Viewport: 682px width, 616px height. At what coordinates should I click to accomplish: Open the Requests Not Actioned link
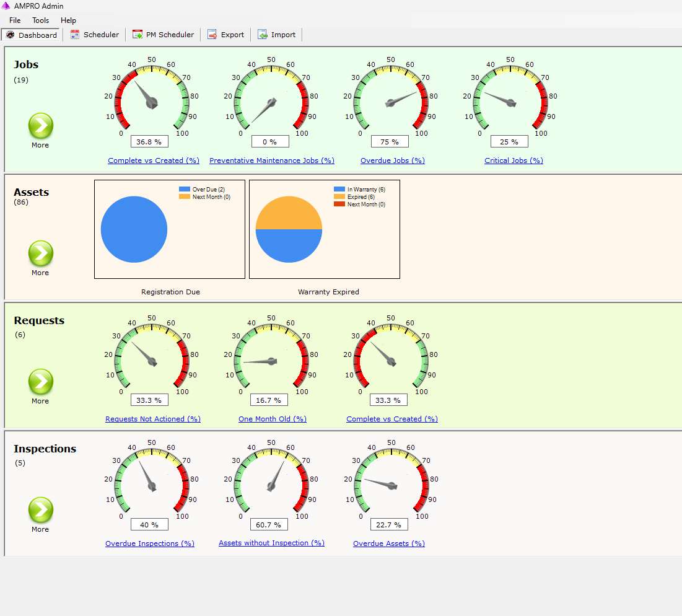click(x=152, y=418)
